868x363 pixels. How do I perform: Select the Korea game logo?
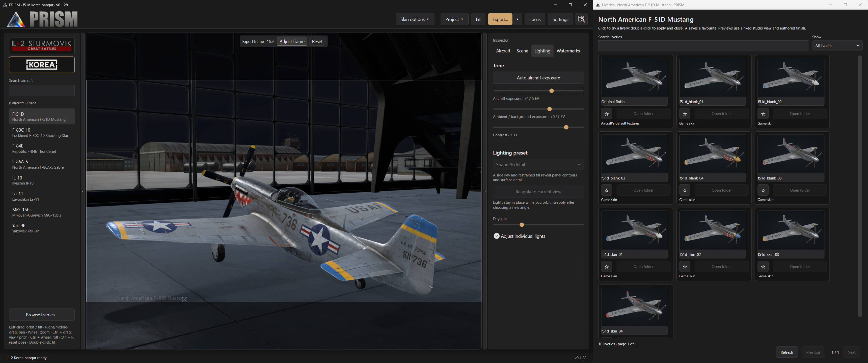point(42,65)
